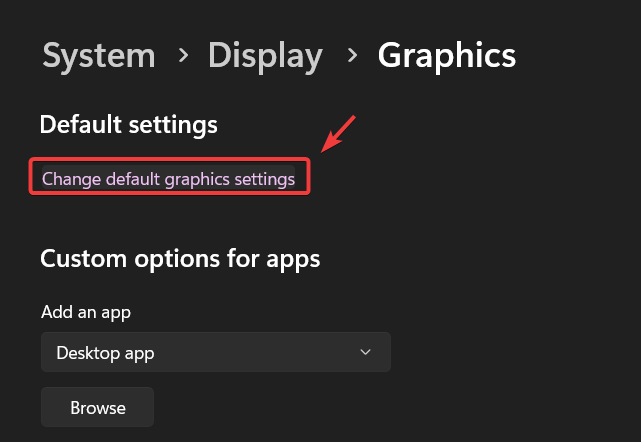Select the 'Desktop app' text in dropdown
This screenshot has height=442, width=641.
click(x=105, y=352)
